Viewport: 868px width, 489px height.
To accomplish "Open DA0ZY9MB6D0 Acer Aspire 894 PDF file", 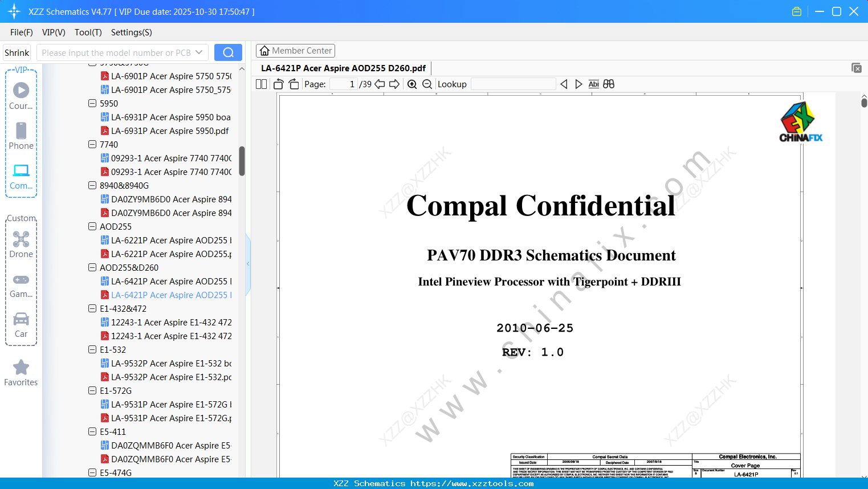I will (166, 213).
